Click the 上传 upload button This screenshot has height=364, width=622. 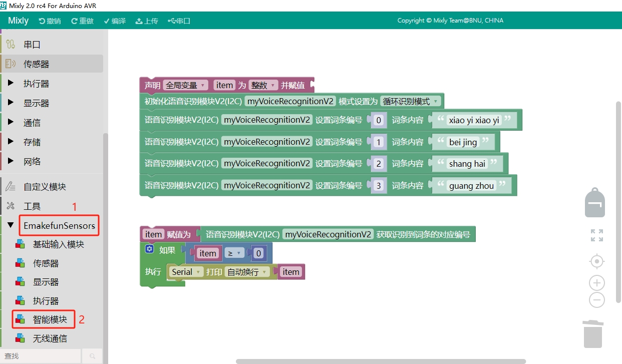click(147, 21)
